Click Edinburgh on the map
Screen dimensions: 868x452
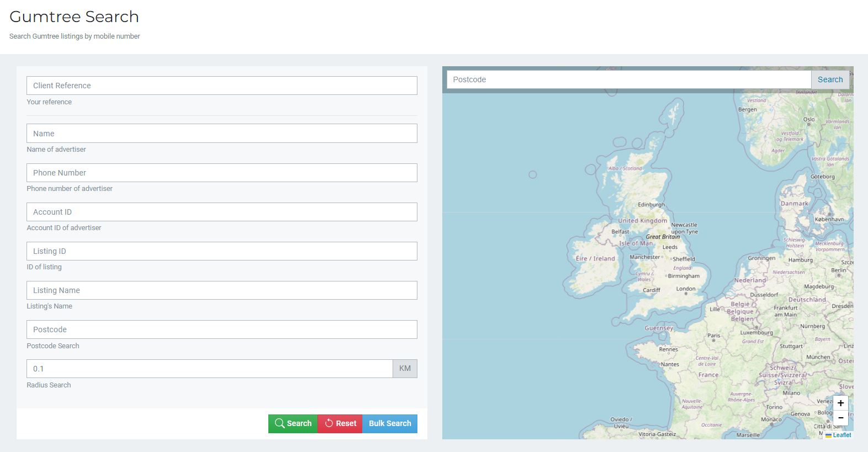652,205
